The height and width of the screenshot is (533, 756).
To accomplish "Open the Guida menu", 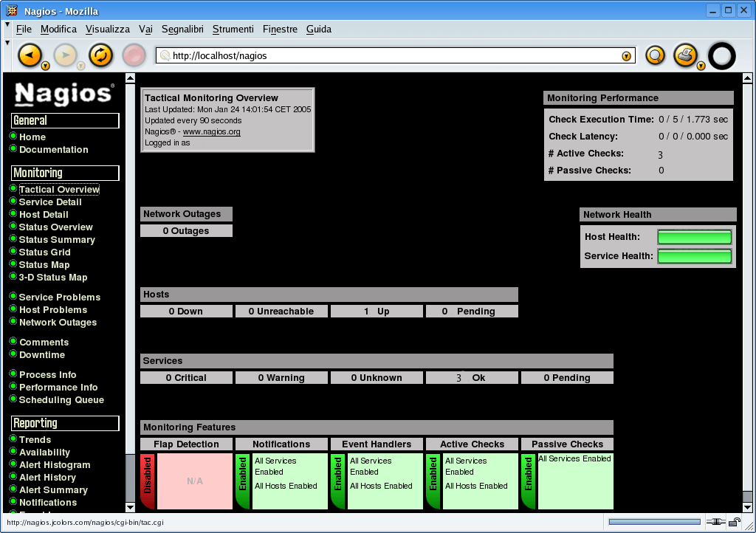I will tap(319, 30).
